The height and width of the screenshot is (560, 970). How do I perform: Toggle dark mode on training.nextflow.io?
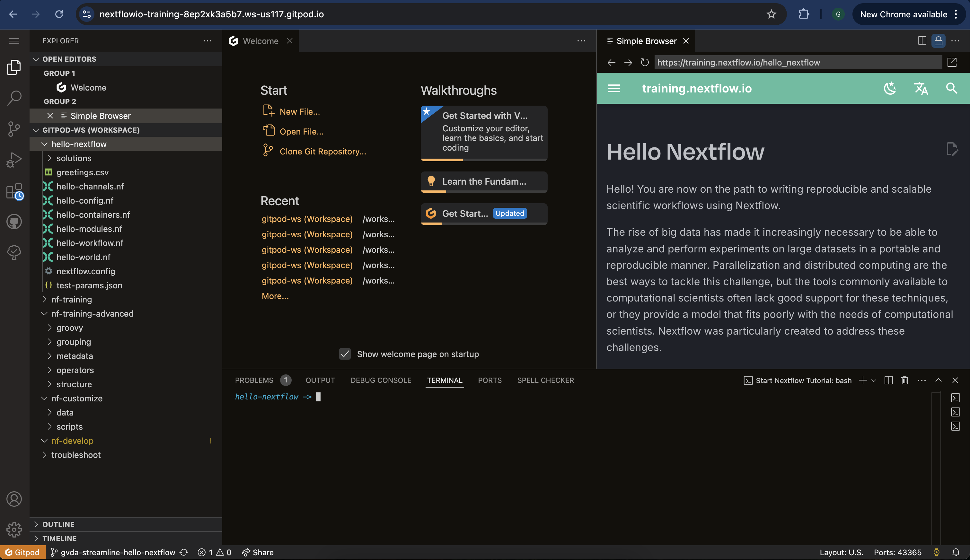coord(890,88)
